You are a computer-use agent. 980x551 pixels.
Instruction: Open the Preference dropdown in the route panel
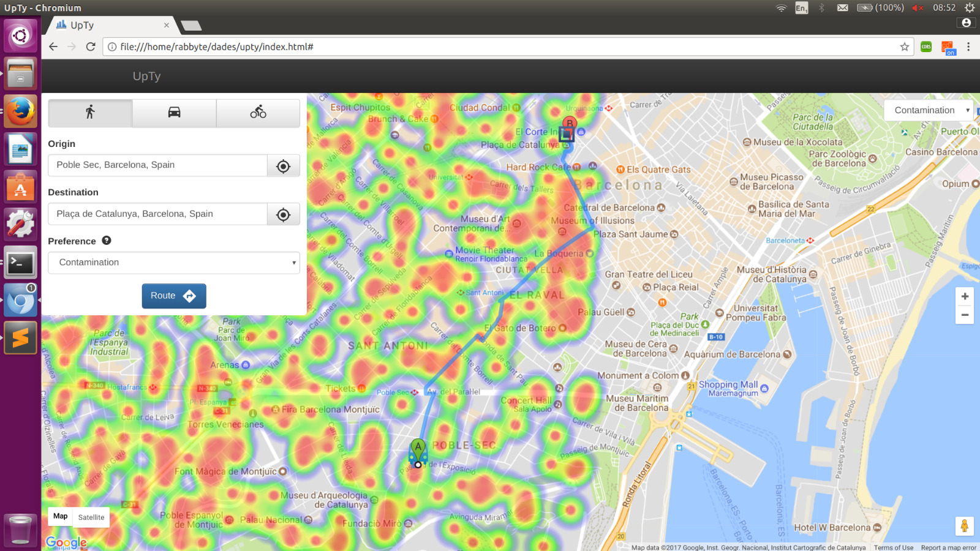click(x=174, y=263)
